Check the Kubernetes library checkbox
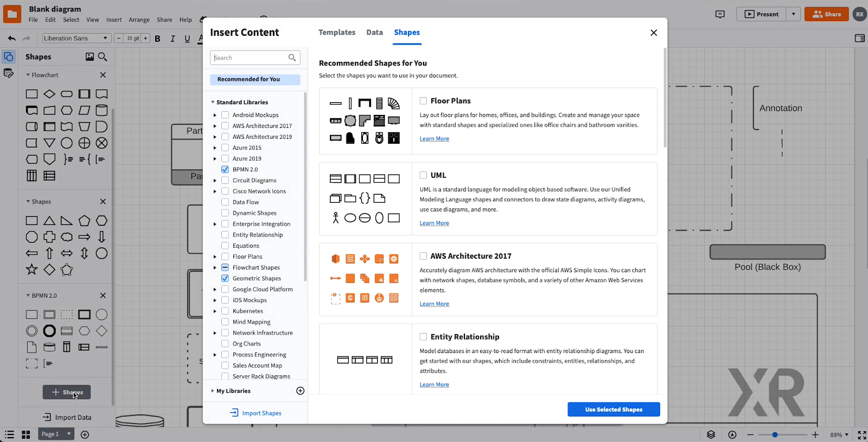The width and height of the screenshot is (868, 442). [x=225, y=311]
